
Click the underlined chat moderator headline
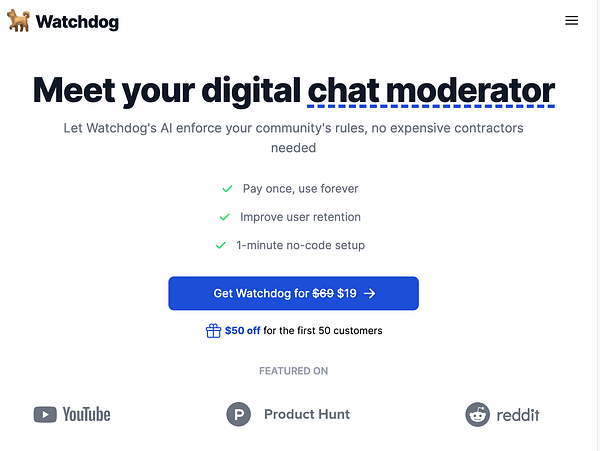[431, 91]
